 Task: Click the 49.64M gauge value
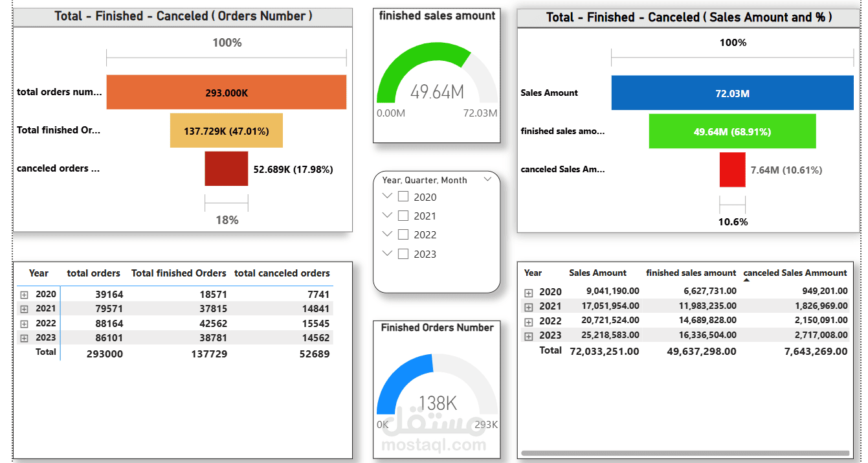tap(438, 92)
